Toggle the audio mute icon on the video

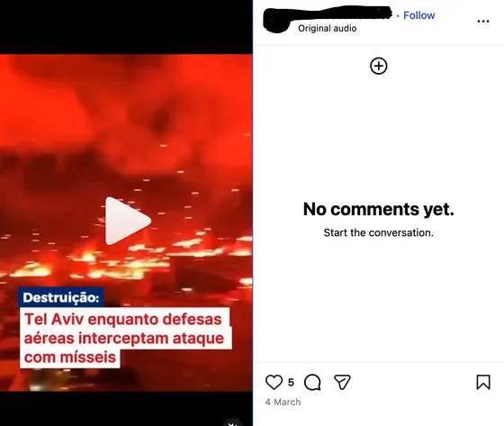(233, 422)
